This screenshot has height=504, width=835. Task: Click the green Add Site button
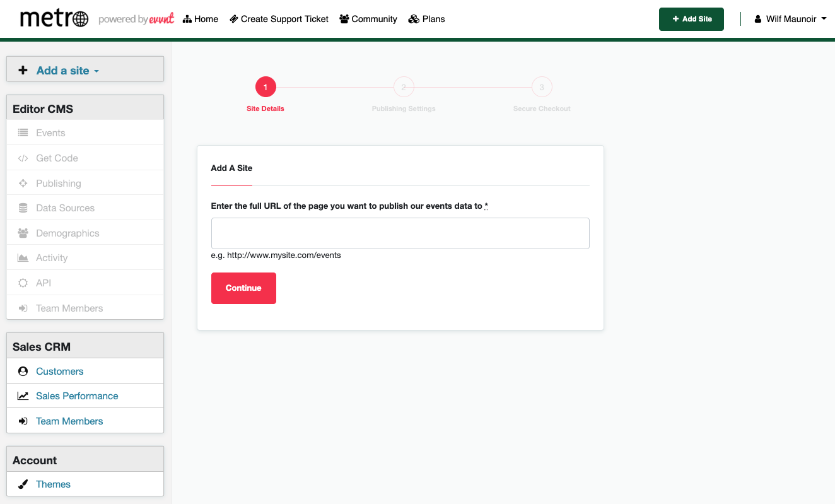pyautogui.click(x=691, y=19)
